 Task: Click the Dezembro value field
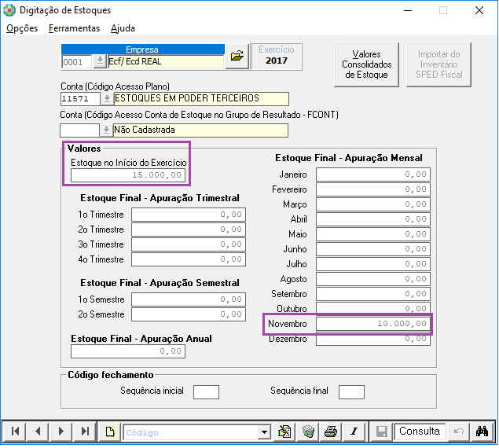[373, 340]
